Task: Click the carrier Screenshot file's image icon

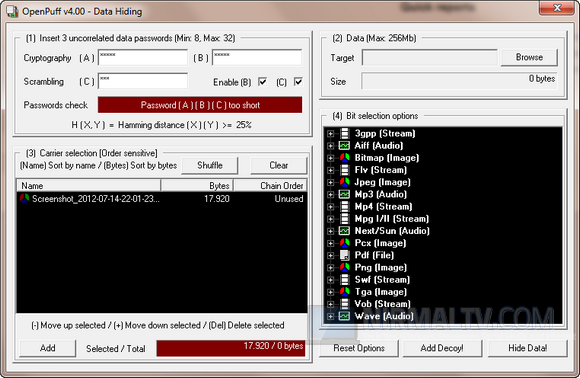Action: tap(24, 199)
